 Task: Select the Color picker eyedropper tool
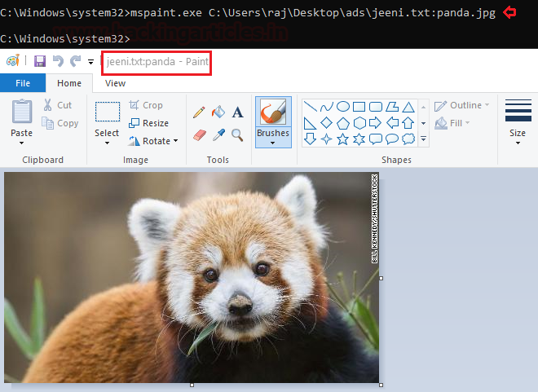point(218,134)
